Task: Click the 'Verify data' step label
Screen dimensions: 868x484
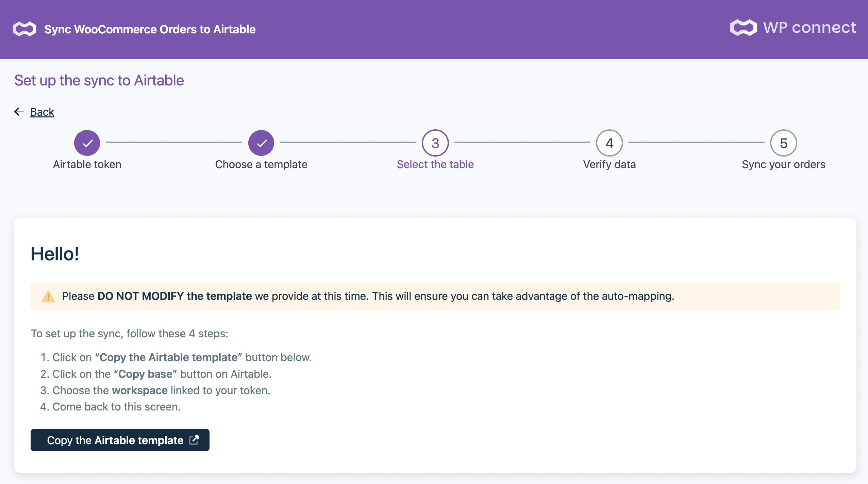Action: pos(610,164)
